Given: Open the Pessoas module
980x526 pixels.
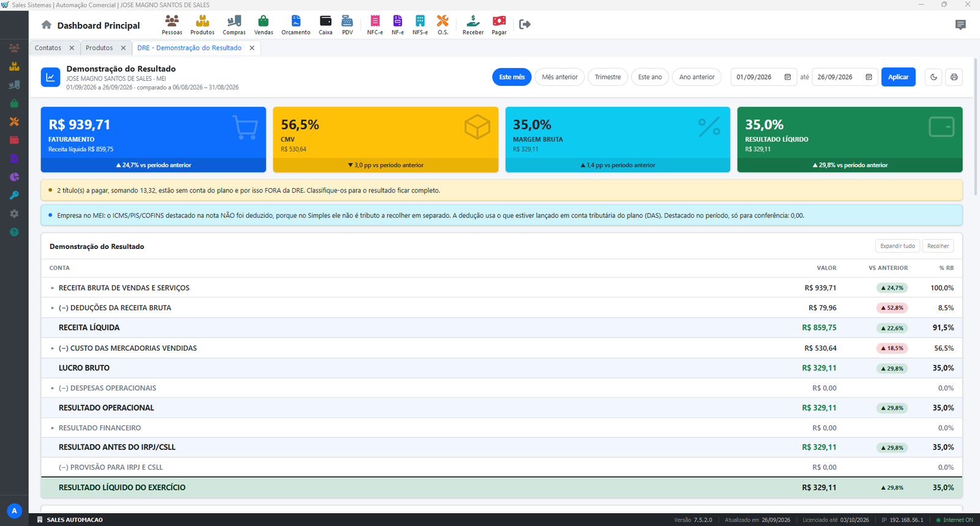Looking at the screenshot, I should click(172, 25).
